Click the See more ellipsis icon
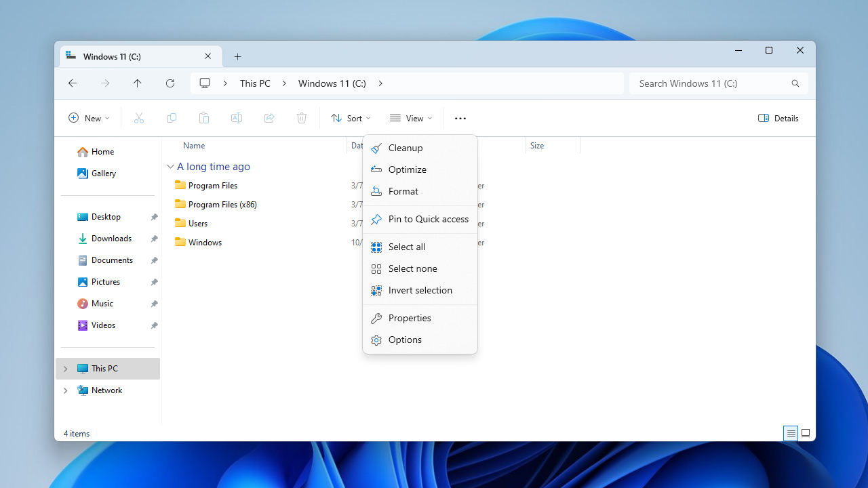This screenshot has width=868, height=488. (460, 118)
